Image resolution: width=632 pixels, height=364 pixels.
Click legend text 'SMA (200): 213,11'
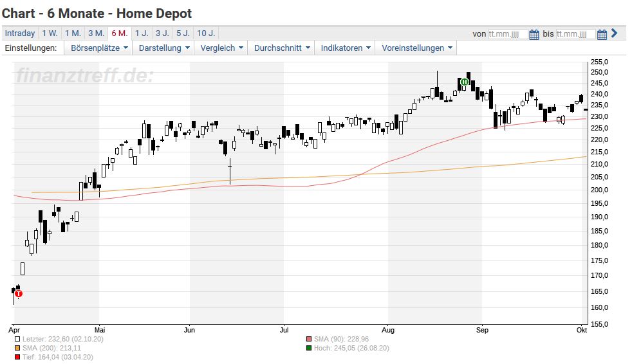tap(51, 348)
